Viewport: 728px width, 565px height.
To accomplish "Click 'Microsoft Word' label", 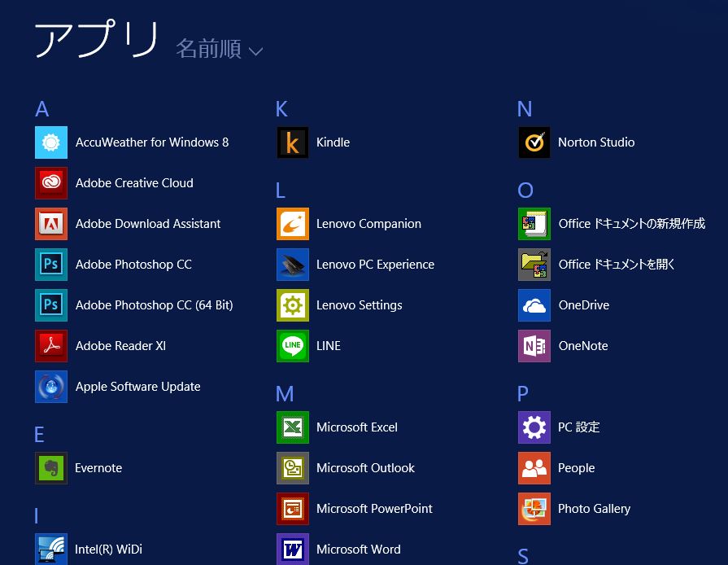I will [358, 550].
